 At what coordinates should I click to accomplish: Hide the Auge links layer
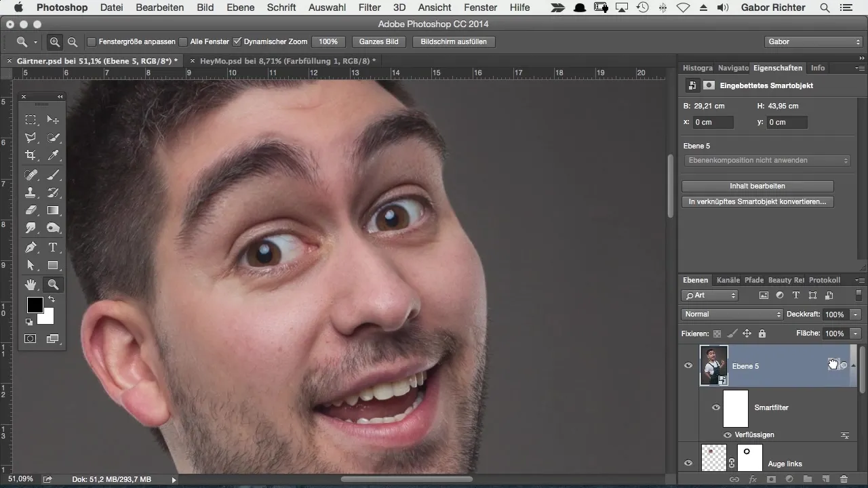coord(688,464)
